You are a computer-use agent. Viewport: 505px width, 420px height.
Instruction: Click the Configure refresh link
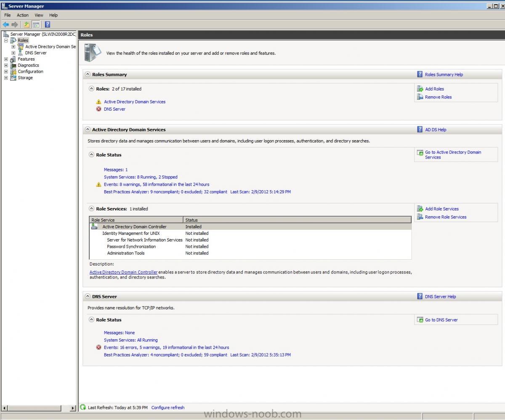tap(168, 407)
